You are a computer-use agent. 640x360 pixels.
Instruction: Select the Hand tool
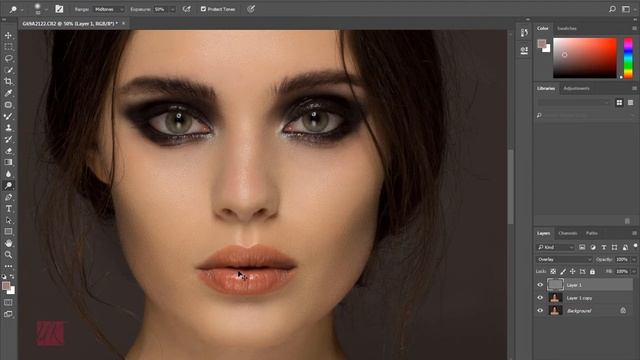(x=8, y=243)
